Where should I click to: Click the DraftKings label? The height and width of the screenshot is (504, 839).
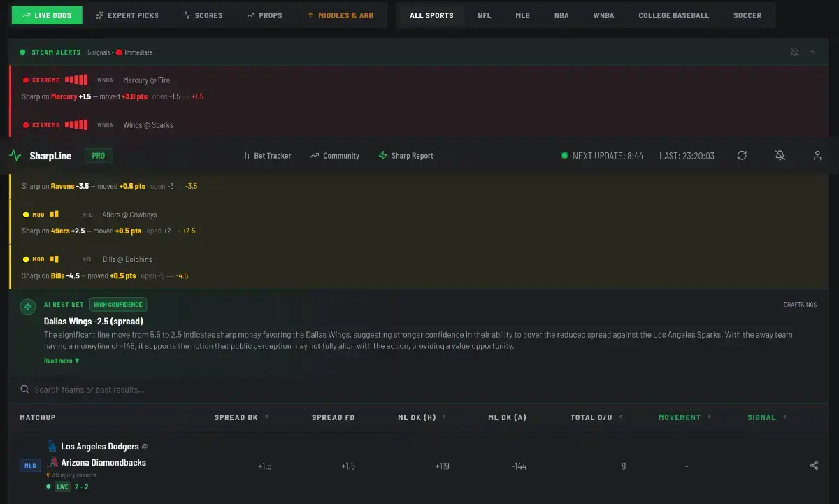[800, 305]
